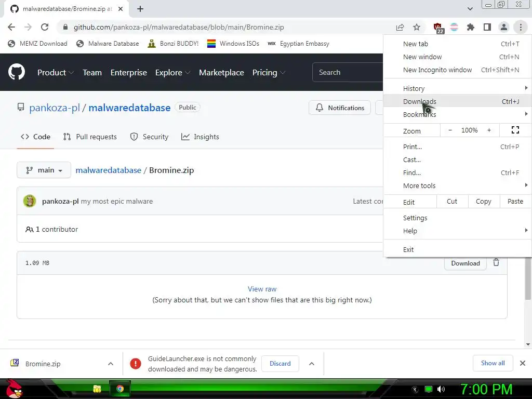Viewport: 532px width, 399px height.
Task: Click Copy in the Edit row
Action: pos(484,201)
